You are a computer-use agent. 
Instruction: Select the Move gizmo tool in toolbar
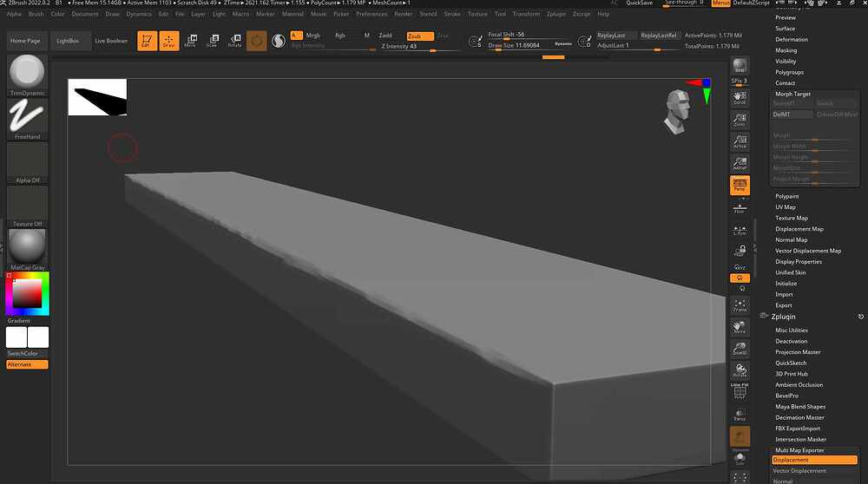tap(190, 41)
